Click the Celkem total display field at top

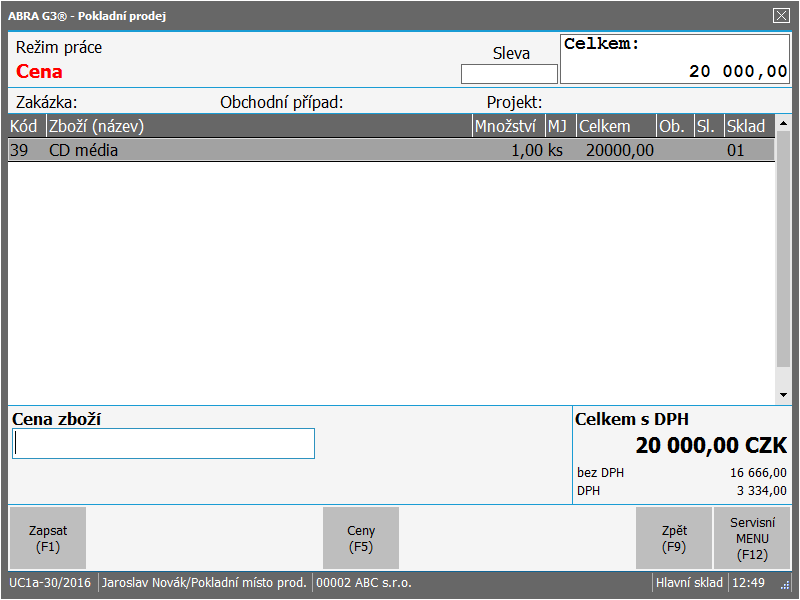(x=675, y=60)
